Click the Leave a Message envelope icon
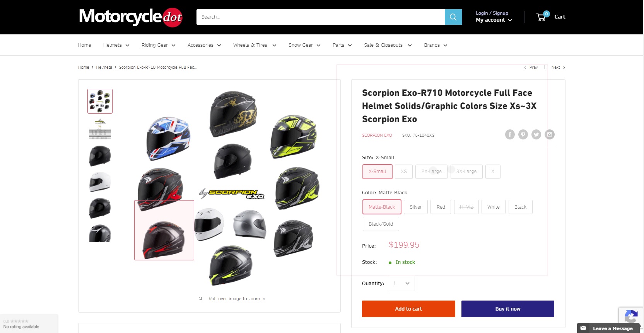 [583, 328]
